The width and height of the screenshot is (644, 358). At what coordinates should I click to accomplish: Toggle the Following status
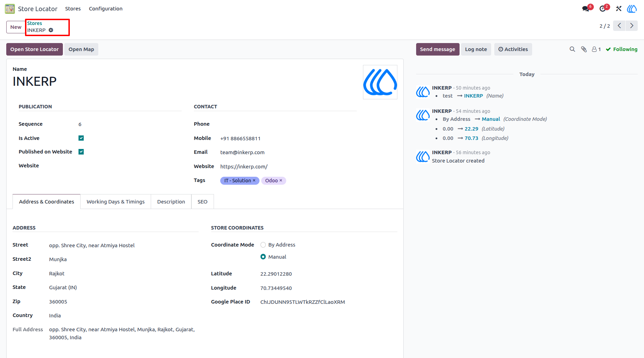pos(621,49)
